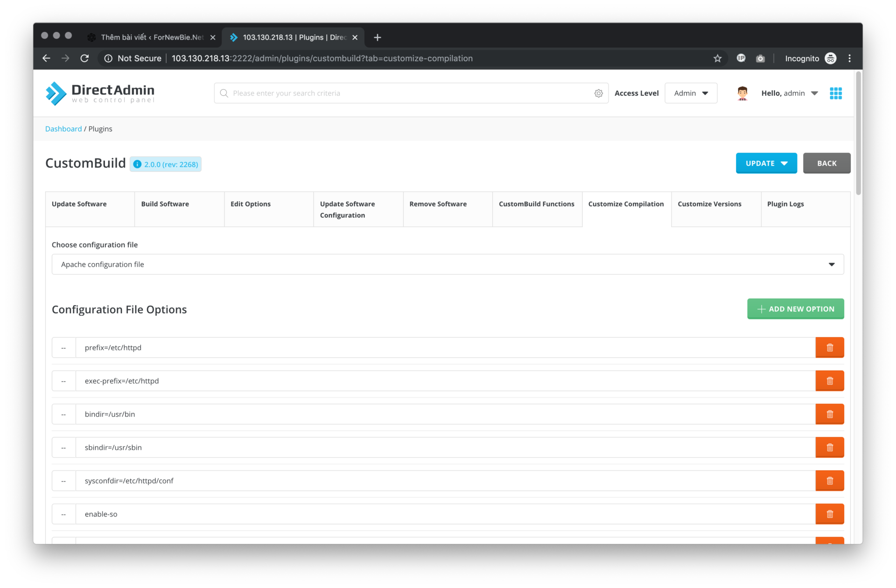Edit the sysconfdir=/etc/httpd/conf option field
The height and width of the screenshot is (588, 896).
tap(445, 481)
